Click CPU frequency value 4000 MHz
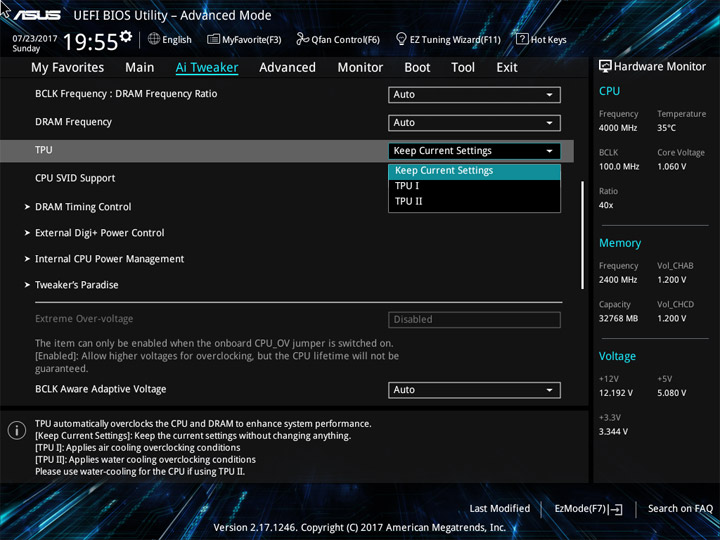This screenshot has width=720, height=540. tap(618, 128)
